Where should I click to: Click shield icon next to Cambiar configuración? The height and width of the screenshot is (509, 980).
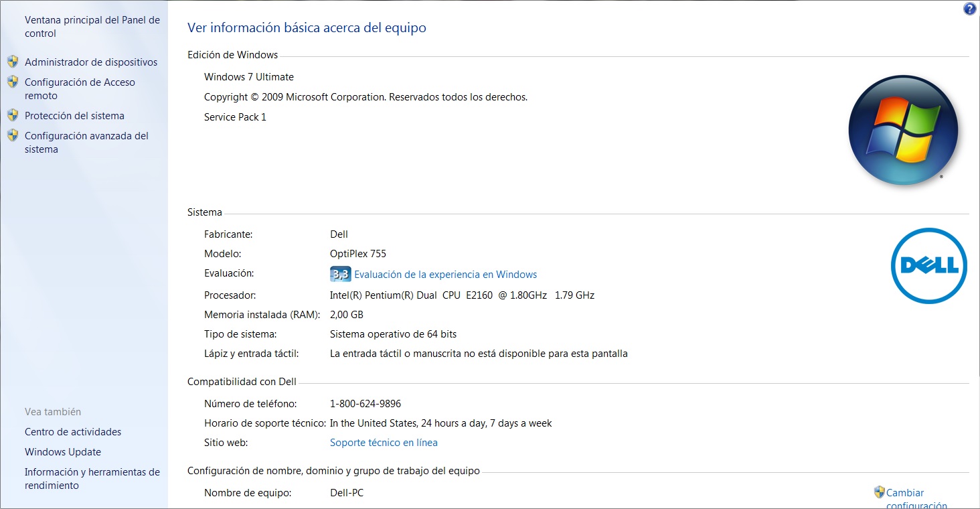click(880, 492)
